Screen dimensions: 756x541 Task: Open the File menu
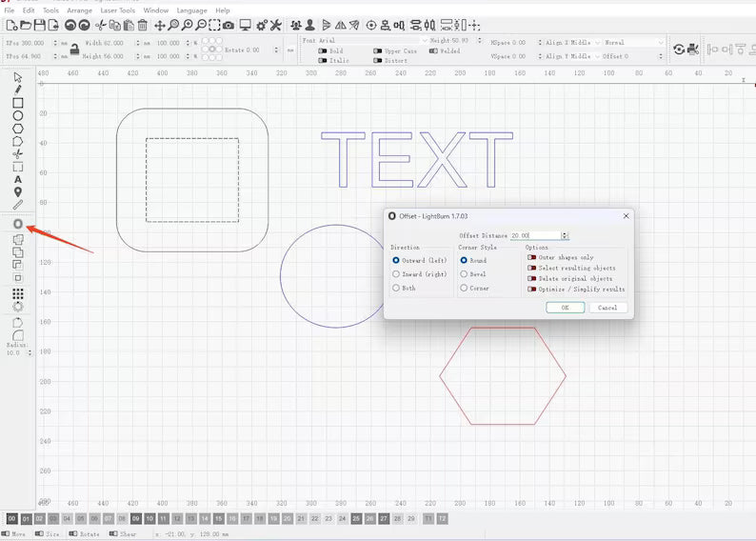pos(10,10)
